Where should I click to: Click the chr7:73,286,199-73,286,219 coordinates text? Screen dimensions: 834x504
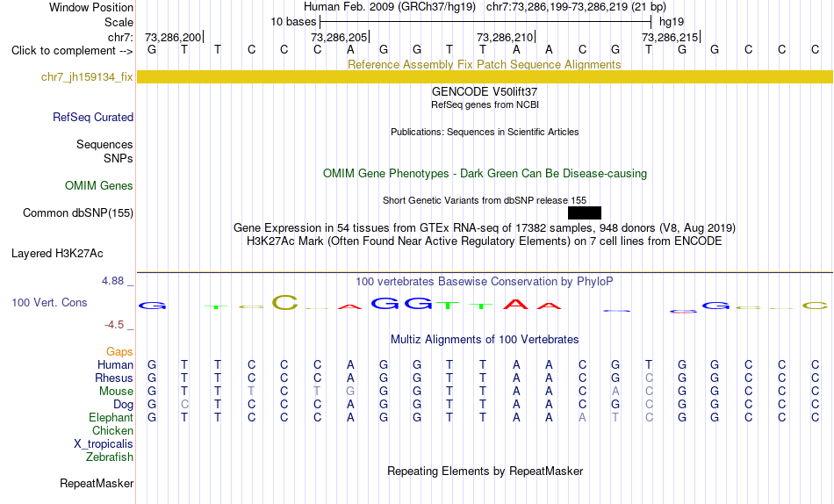tap(576, 7)
